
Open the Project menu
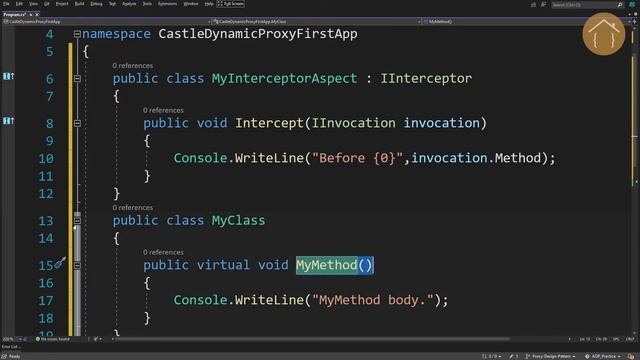62,4
